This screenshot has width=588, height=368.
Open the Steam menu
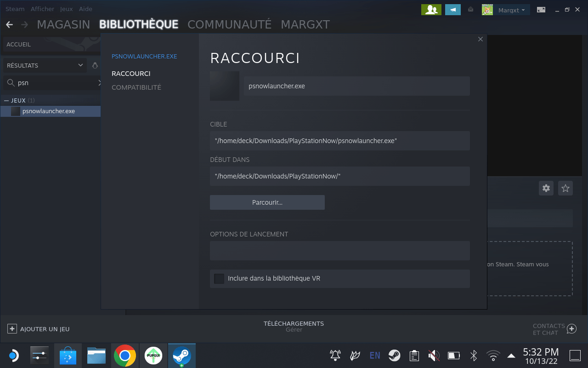(15, 9)
